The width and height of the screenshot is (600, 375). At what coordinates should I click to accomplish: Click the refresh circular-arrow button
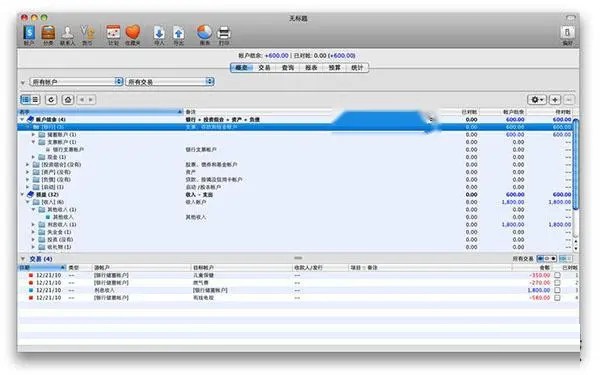51,100
